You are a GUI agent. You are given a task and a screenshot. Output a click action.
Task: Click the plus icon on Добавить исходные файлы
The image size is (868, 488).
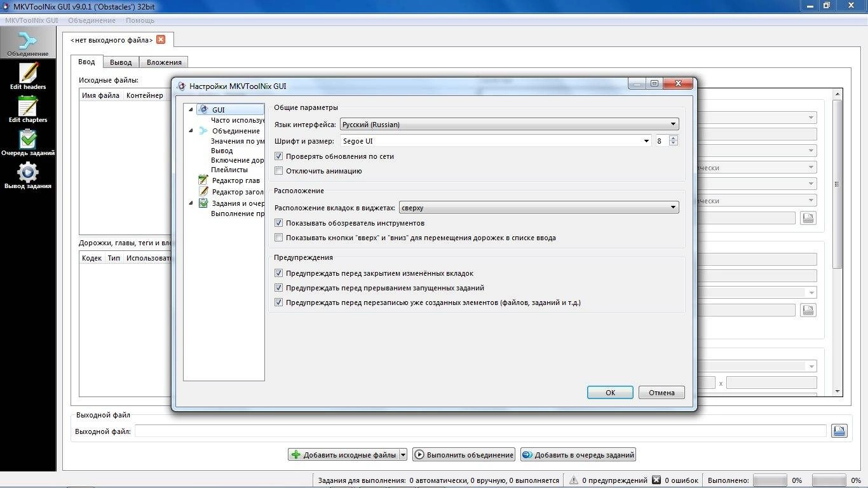coord(295,454)
